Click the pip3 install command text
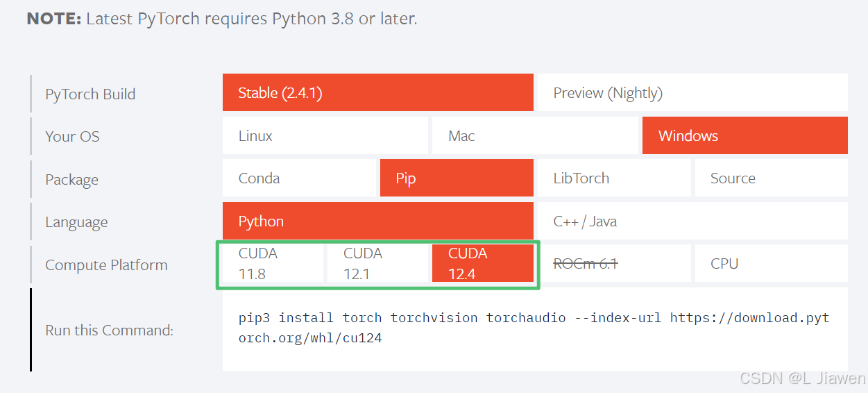This screenshot has width=868, height=393. [534, 328]
